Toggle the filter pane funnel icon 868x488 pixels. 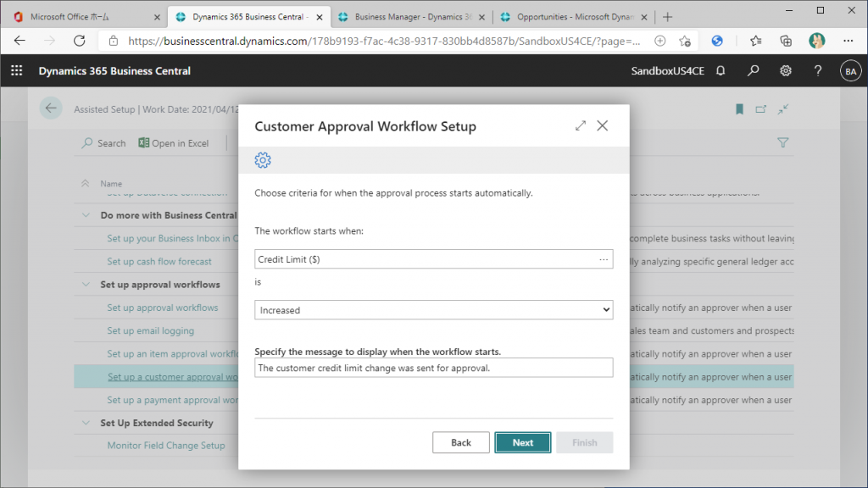coord(782,142)
